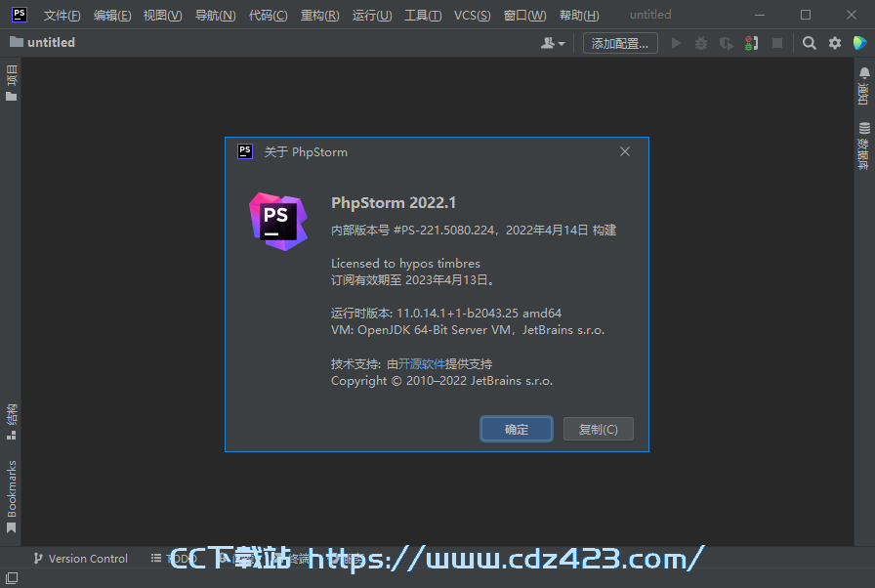Viewport: 875px width, 588px height.
Task: Open the 帮助(H) menu
Action: coord(579,15)
